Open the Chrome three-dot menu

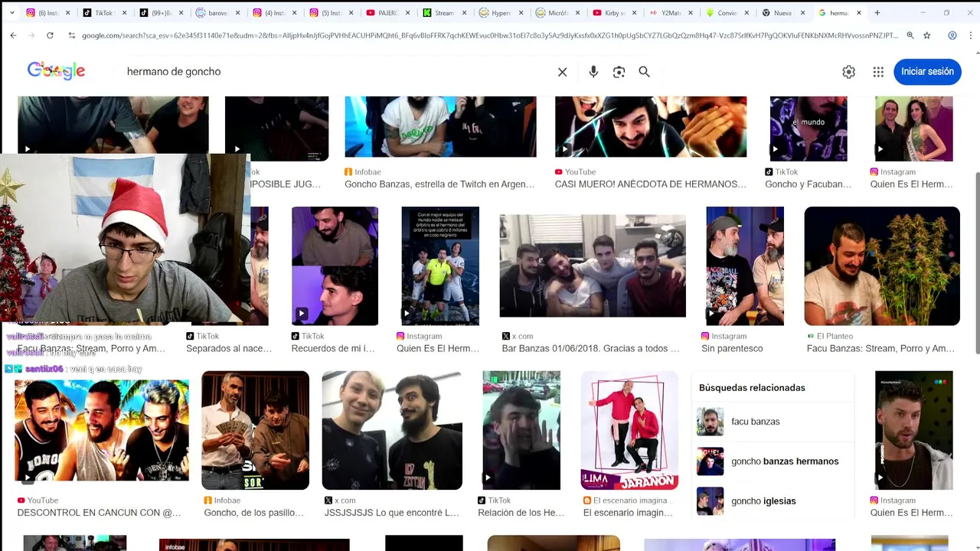point(970,35)
